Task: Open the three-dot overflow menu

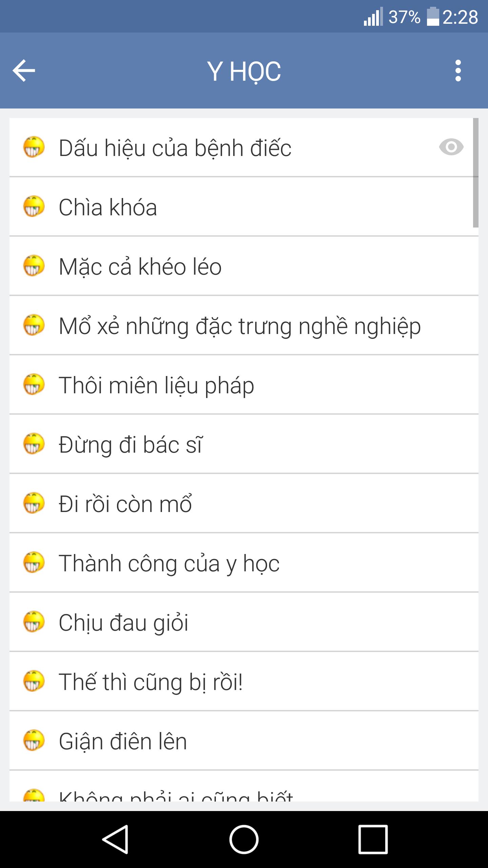Action: (x=458, y=71)
